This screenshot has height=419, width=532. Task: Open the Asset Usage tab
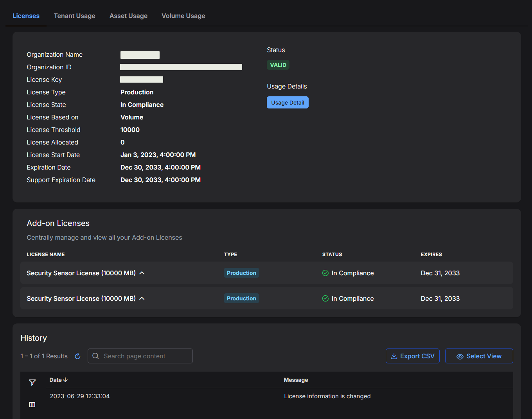[129, 16]
